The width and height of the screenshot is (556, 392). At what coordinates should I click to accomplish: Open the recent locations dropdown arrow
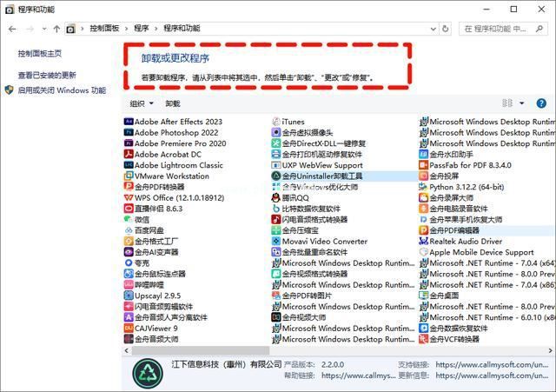pyautogui.click(x=44, y=29)
